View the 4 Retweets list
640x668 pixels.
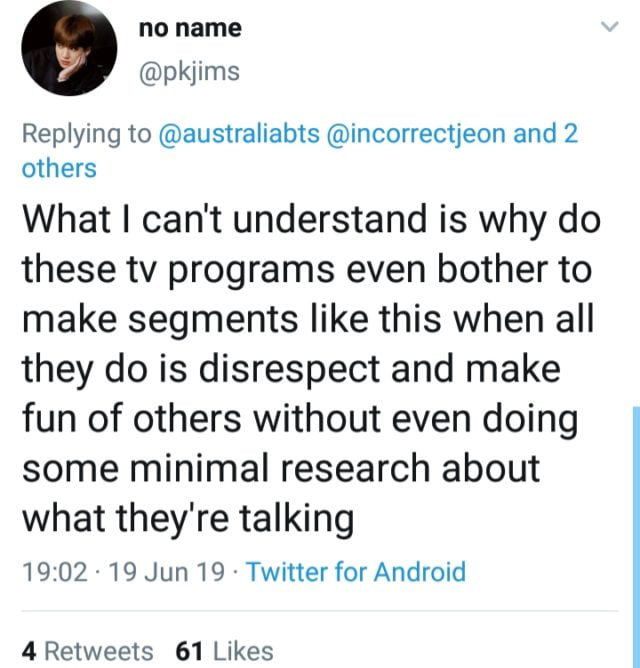click(88, 651)
